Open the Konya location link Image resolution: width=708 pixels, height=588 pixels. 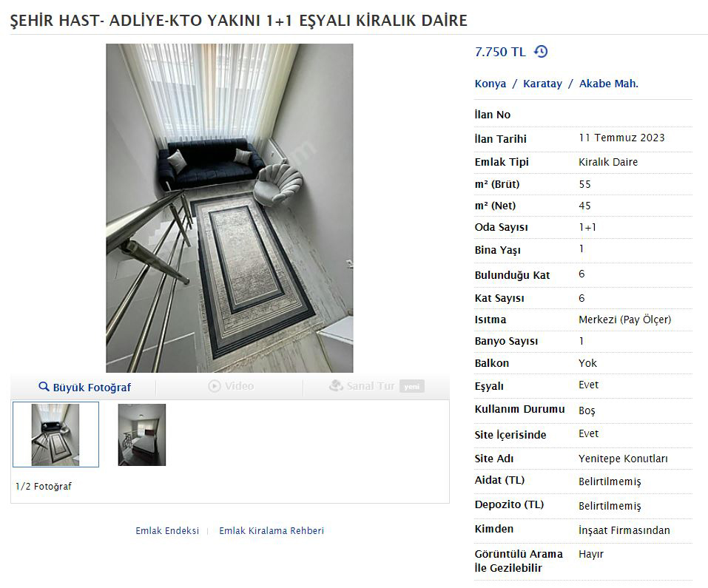pos(490,84)
